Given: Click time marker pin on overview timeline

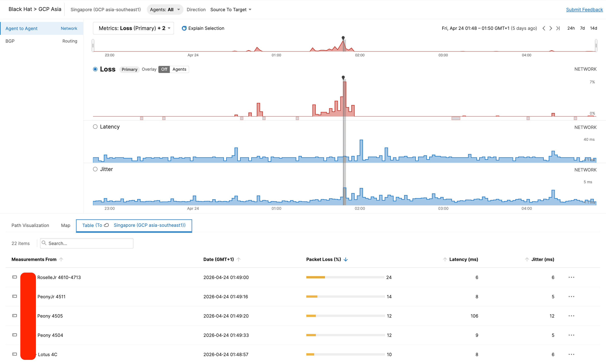Looking at the screenshot, I should 343,38.
